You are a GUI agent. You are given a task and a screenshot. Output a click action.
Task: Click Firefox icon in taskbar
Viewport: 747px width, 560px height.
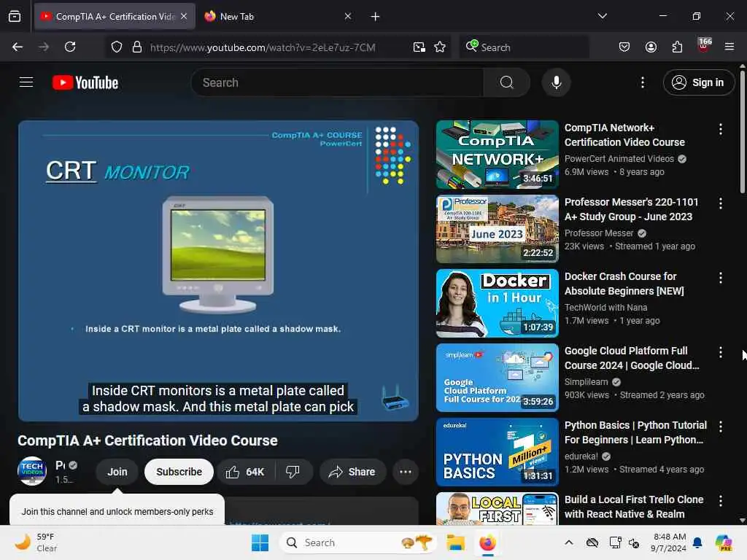point(487,542)
